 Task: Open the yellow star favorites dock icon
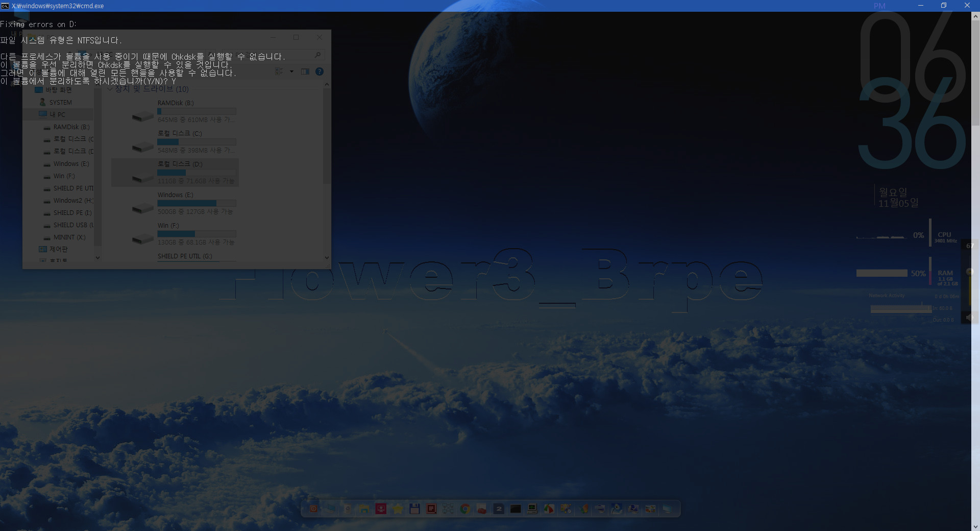(398, 509)
